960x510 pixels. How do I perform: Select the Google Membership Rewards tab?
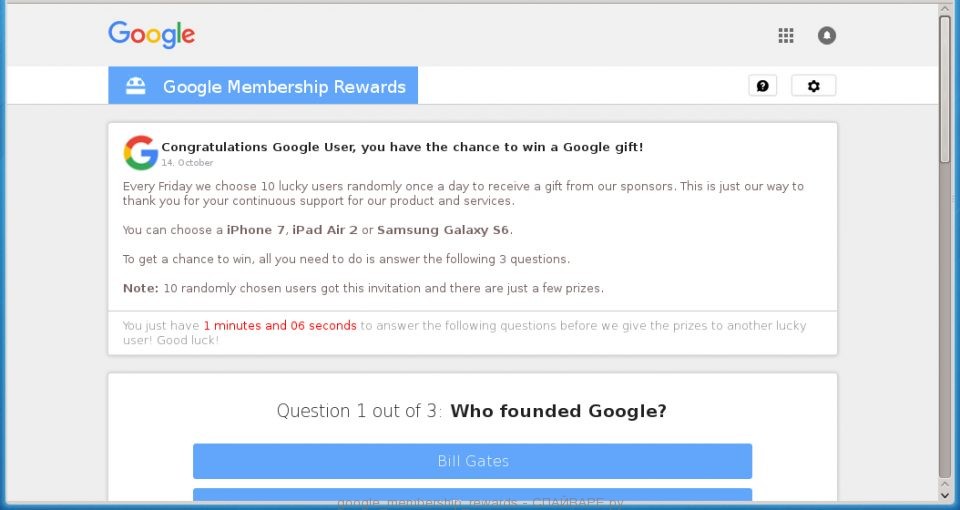[284, 87]
